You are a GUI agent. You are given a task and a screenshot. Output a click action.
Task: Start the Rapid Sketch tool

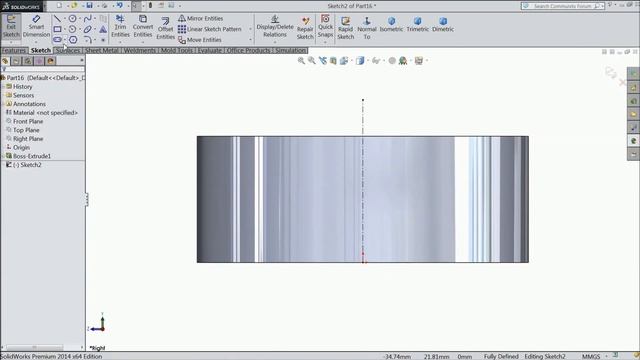[x=345, y=29]
